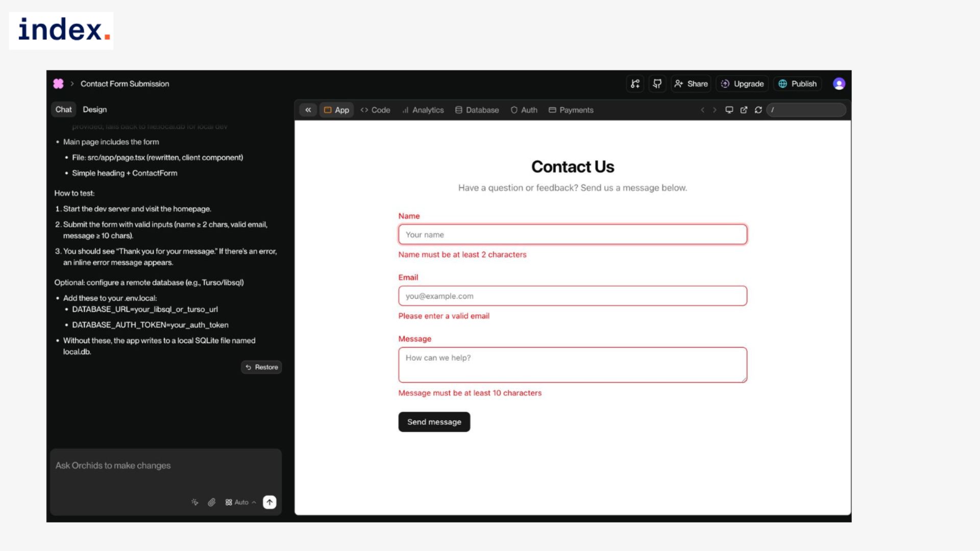Switch to the Code tab
This screenshot has height=551, width=980.
[x=375, y=110]
